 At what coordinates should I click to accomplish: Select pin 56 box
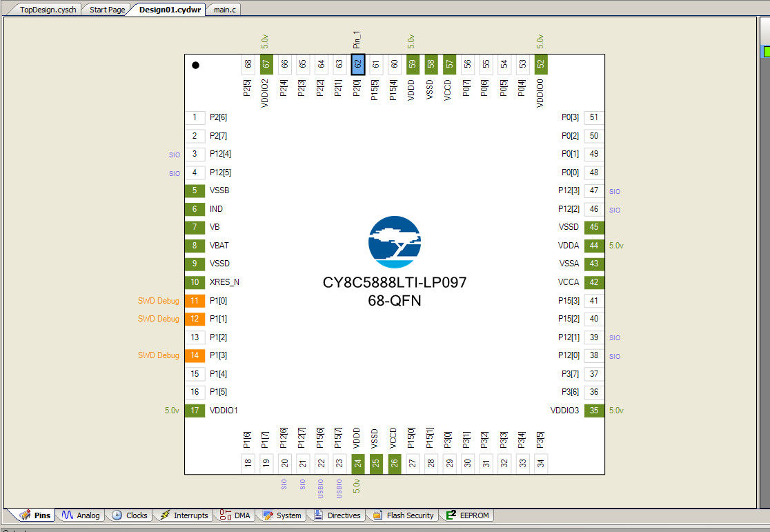pyautogui.click(x=468, y=64)
